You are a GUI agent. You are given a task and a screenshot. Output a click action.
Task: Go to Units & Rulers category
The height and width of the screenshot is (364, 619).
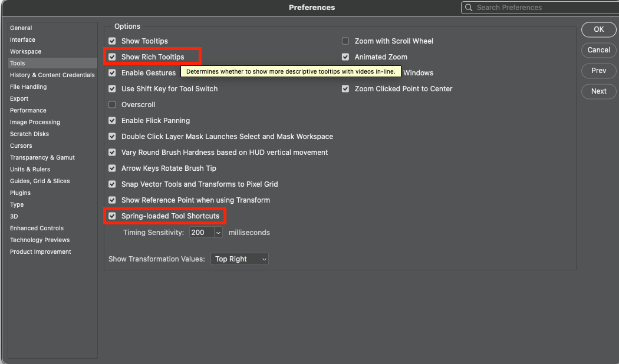(x=30, y=170)
